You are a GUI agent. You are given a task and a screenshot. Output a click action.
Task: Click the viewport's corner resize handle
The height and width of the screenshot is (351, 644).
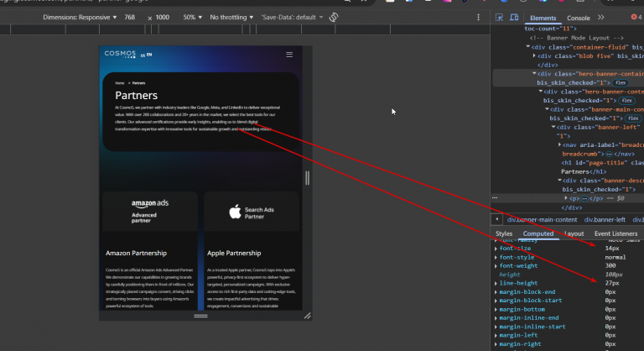(307, 316)
